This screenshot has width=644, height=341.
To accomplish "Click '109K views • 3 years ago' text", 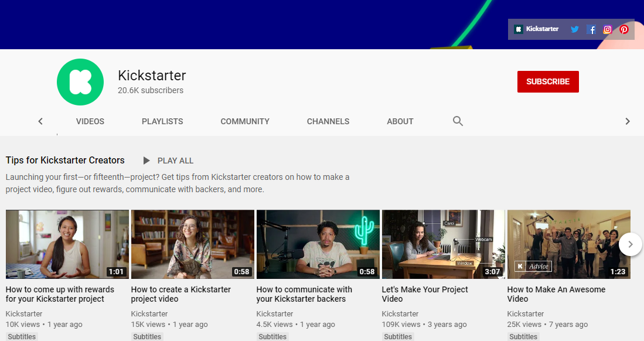I will [424, 324].
